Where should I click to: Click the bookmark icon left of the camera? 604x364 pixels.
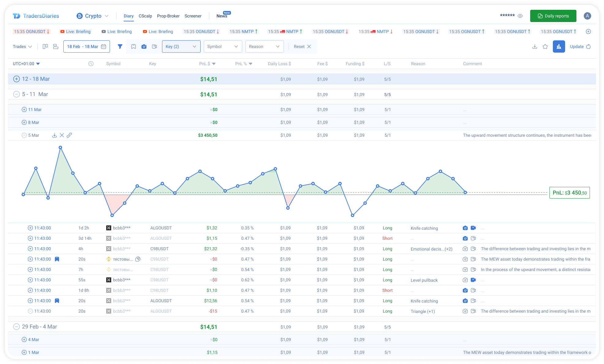[x=134, y=46]
